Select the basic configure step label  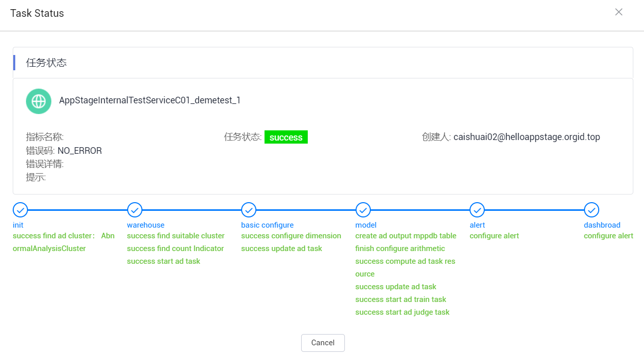[x=267, y=225]
